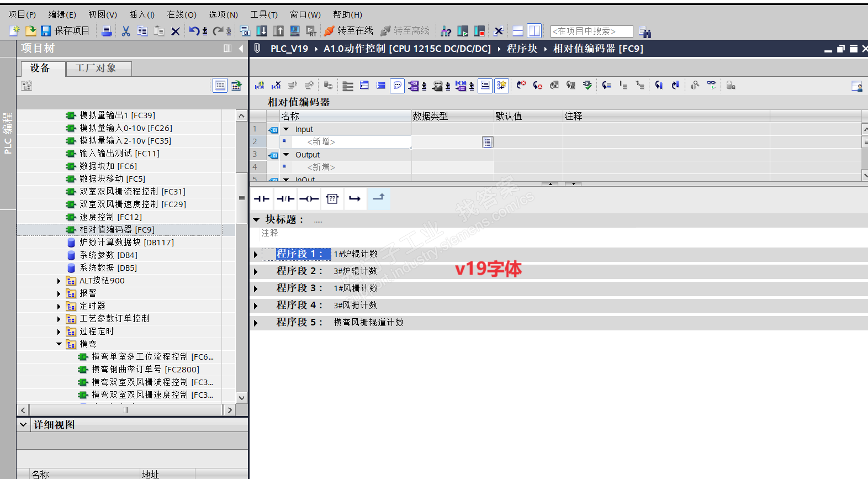868x479 pixels.
Task: Open the 在线(O) menu
Action: (182, 15)
